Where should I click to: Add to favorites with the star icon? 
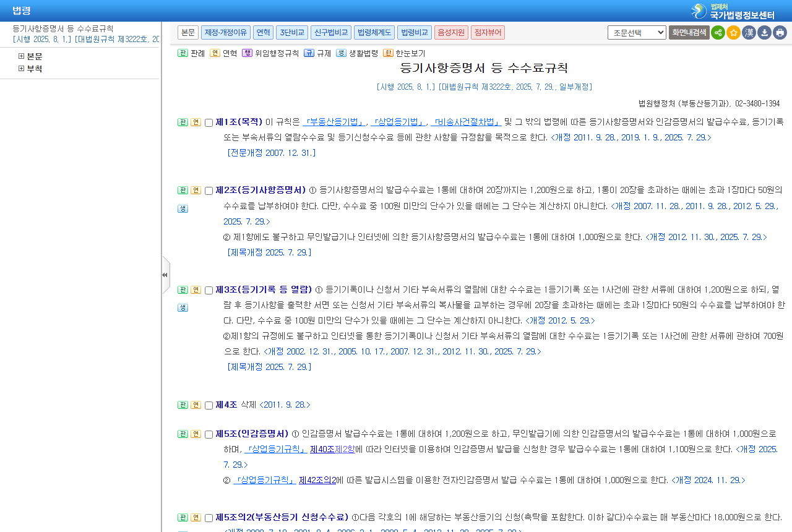[x=733, y=32]
